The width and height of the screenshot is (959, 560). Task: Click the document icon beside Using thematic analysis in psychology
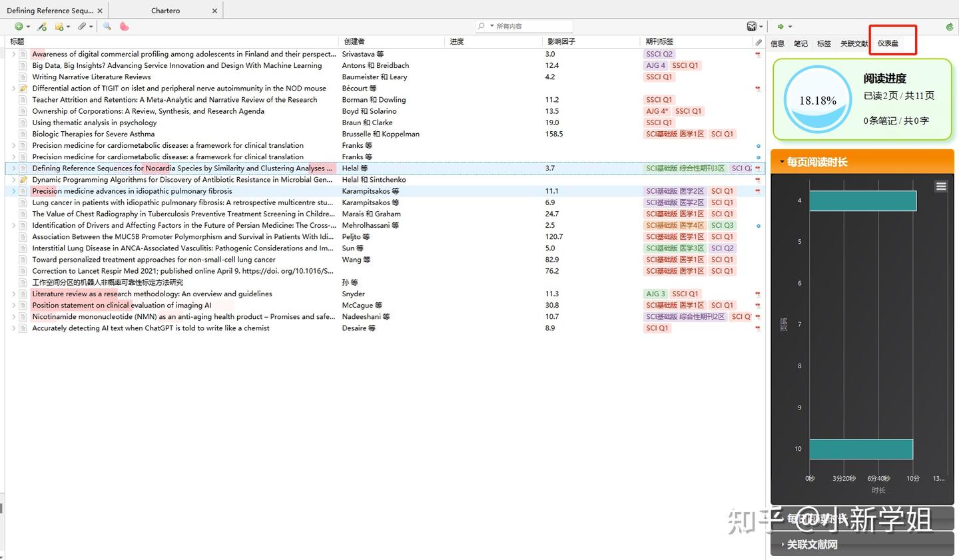pyautogui.click(x=23, y=123)
